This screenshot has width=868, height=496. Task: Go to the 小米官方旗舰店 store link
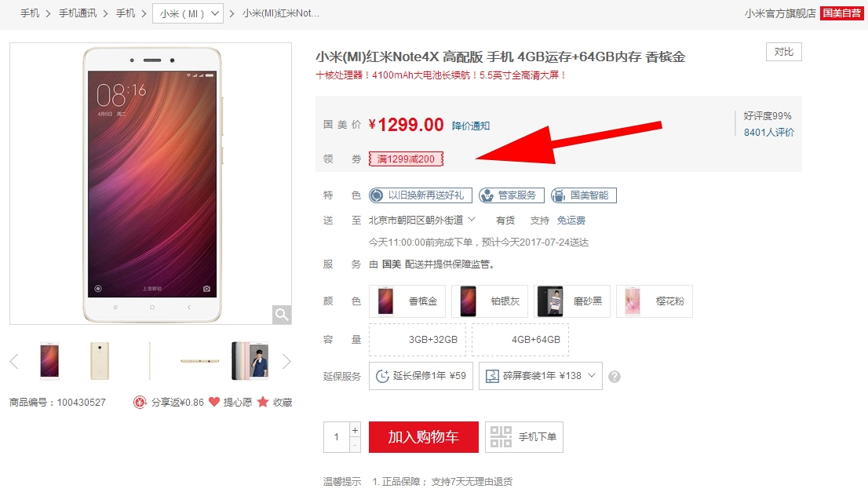pos(780,13)
